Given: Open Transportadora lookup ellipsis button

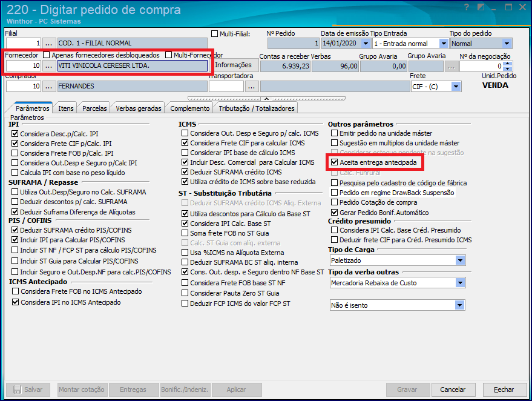Looking at the screenshot, I should click(x=251, y=87).
